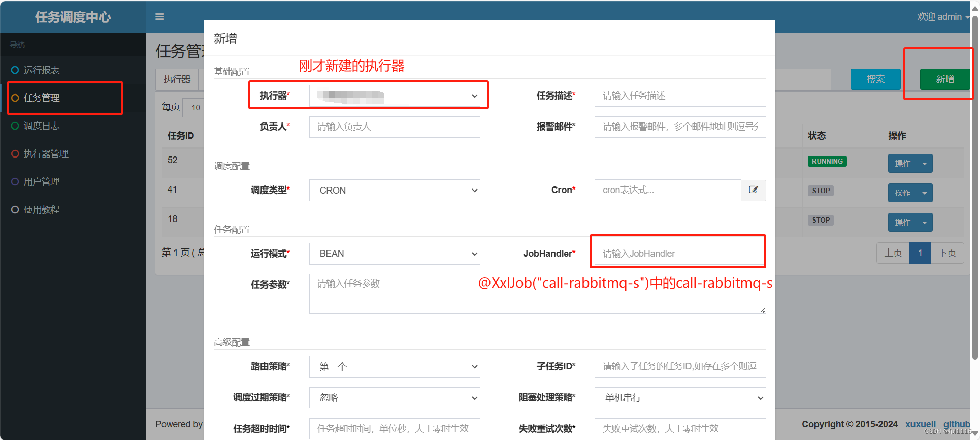Open 任务管理 in the navigation
Viewport: 980px width, 440px height.
[42, 98]
